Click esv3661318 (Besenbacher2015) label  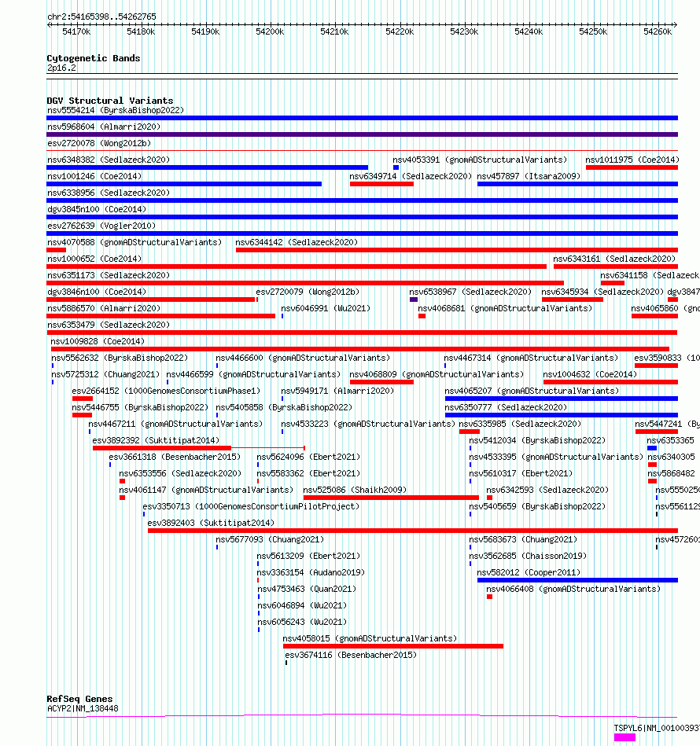click(175, 458)
